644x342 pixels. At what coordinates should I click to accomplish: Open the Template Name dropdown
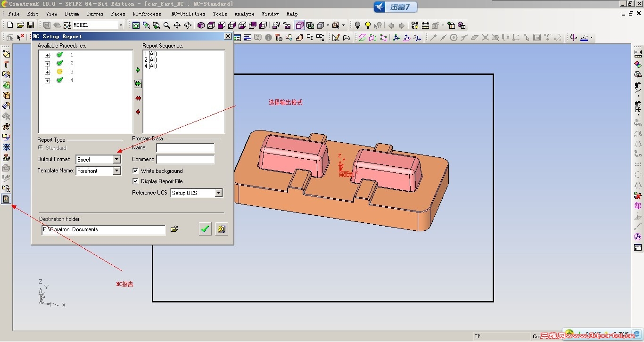tap(117, 171)
